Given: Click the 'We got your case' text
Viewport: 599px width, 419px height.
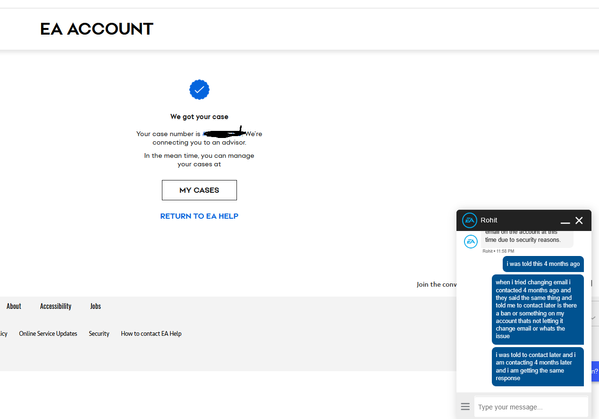Looking at the screenshot, I should [x=199, y=117].
